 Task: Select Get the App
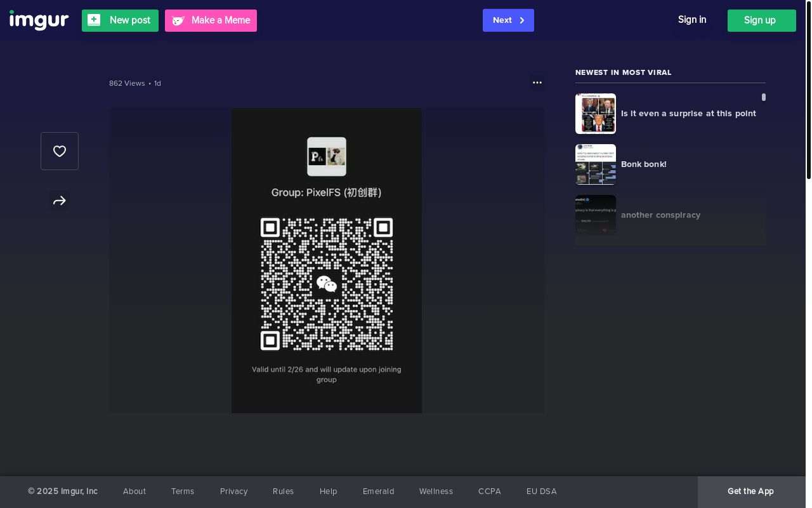750,491
